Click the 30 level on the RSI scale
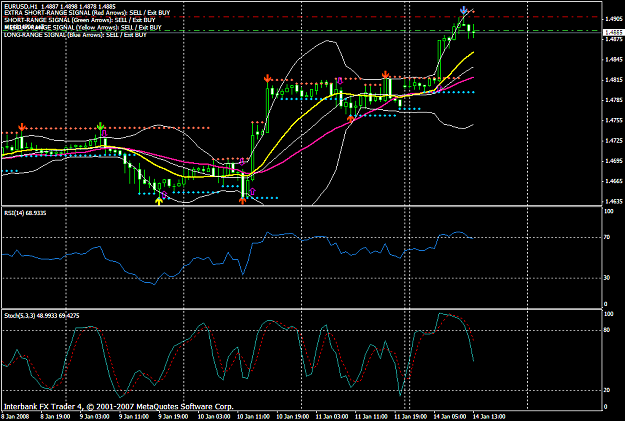 click(x=607, y=277)
